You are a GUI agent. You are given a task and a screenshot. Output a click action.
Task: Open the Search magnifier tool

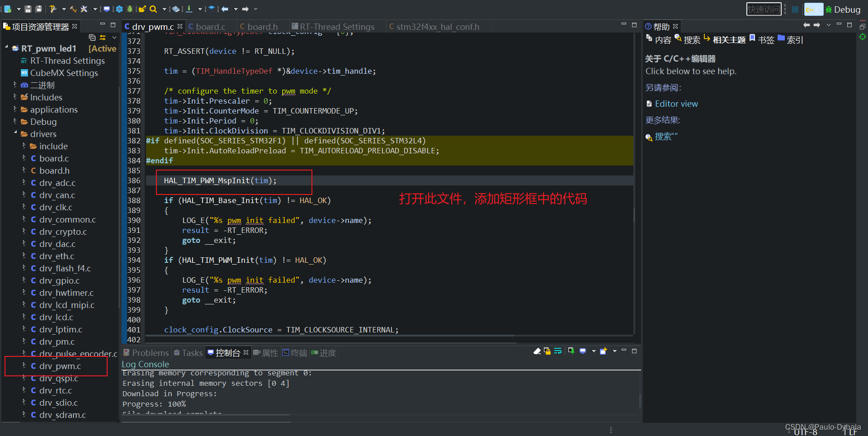[153, 9]
